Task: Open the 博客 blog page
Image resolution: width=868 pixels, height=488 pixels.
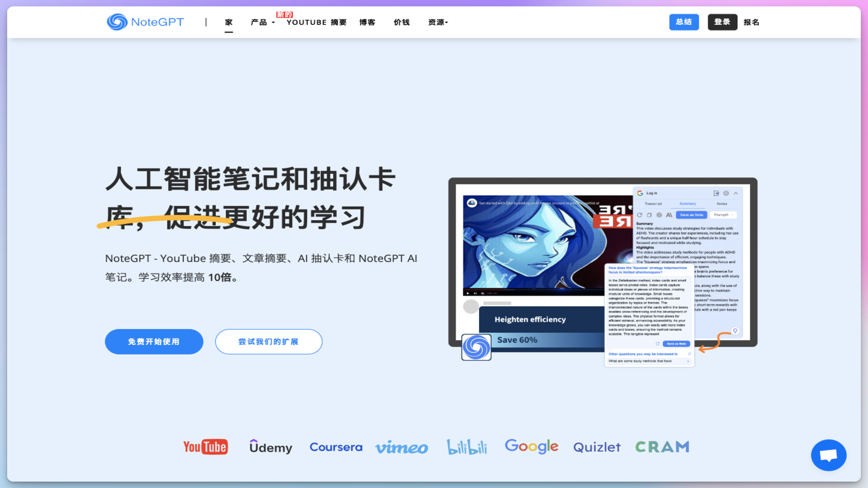Action: pos(367,22)
